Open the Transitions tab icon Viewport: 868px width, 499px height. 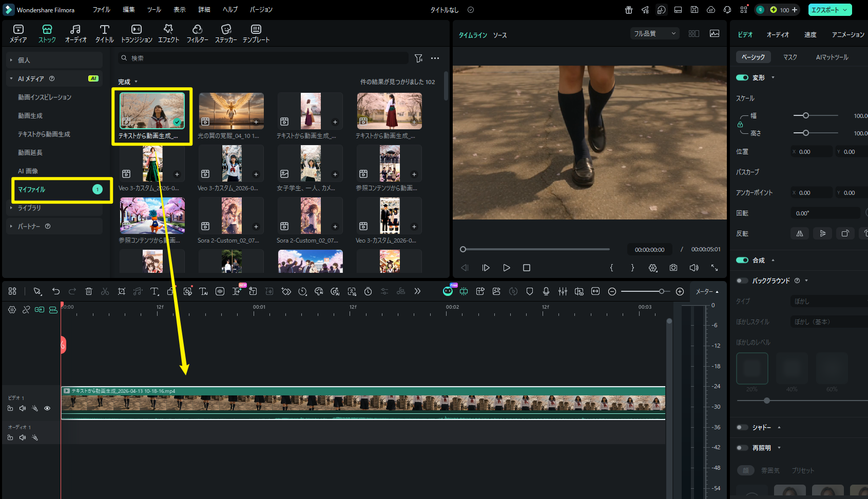click(136, 30)
